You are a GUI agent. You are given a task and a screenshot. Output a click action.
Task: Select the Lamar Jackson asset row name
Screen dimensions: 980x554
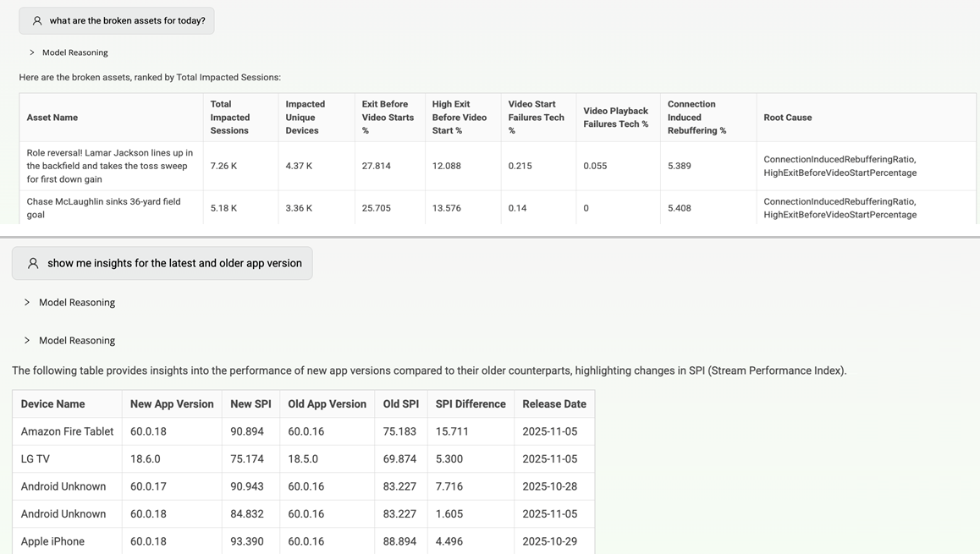pyautogui.click(x=110, y=166)
